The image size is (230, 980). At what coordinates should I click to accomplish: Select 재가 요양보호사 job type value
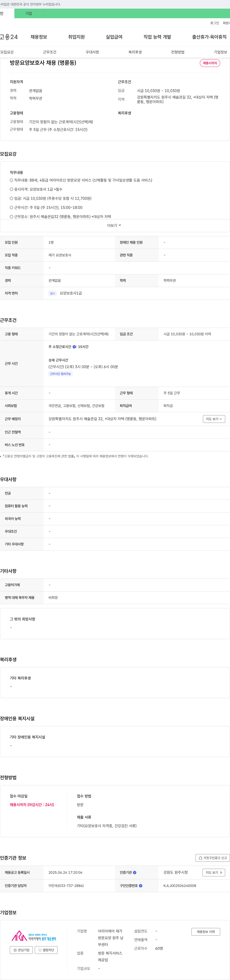coord(60,255)
